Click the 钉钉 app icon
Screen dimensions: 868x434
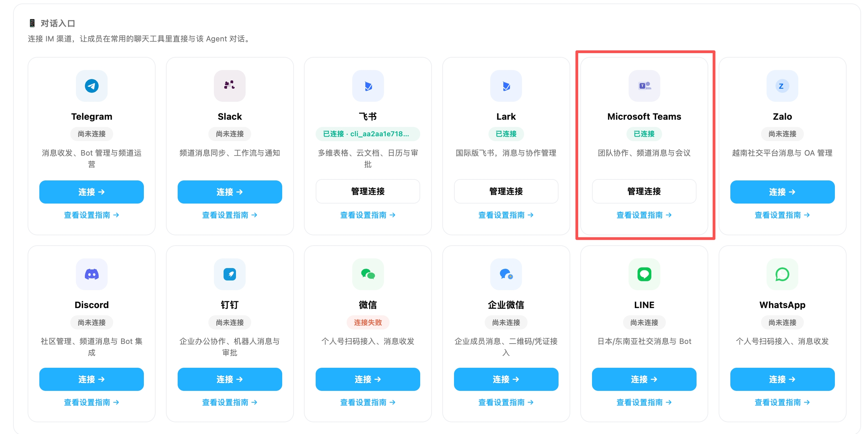tap(230, 274)
